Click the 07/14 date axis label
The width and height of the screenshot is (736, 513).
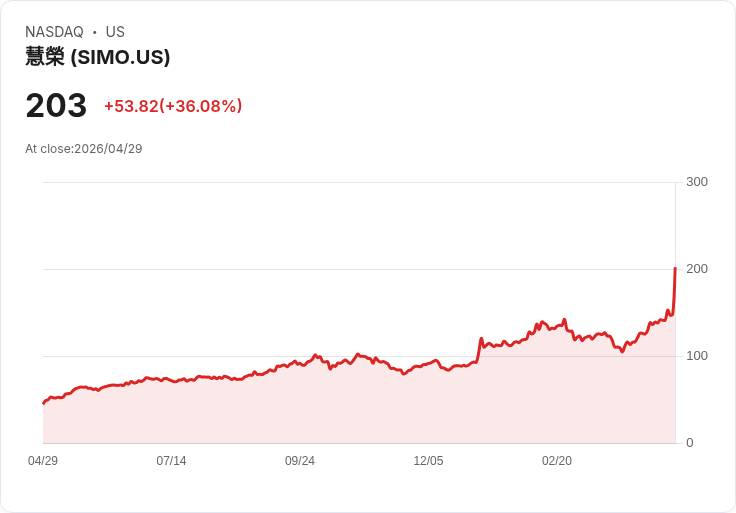[171, 461]
